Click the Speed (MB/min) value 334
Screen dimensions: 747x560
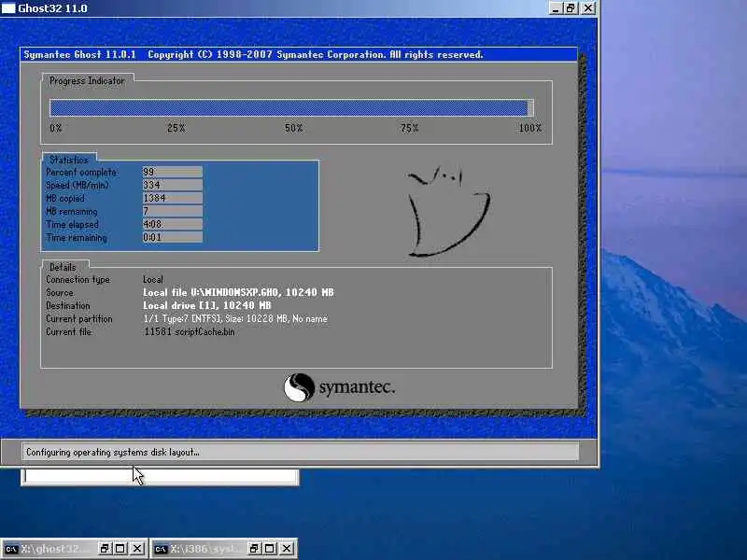pyautogui.click(x=173, y=185)
